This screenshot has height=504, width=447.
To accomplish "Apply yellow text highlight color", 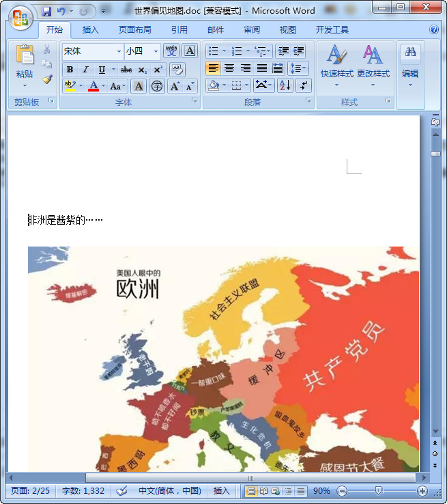I will click(70, 86).
